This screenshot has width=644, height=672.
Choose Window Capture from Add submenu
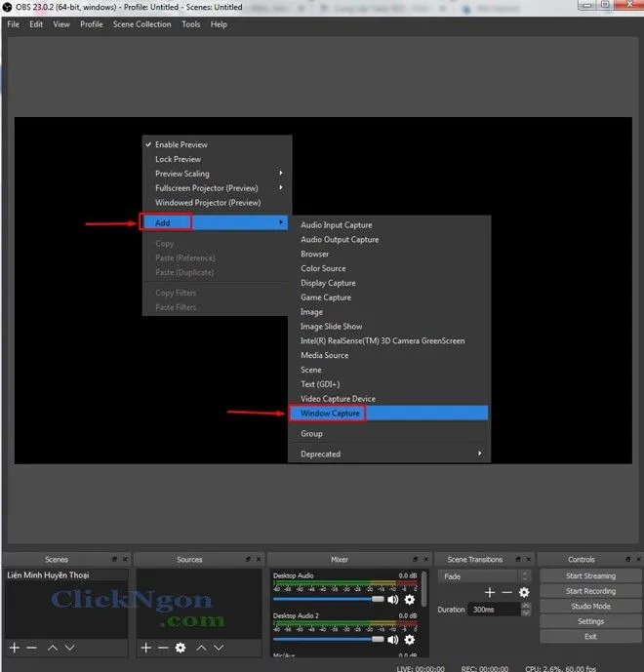click(388, 414)
